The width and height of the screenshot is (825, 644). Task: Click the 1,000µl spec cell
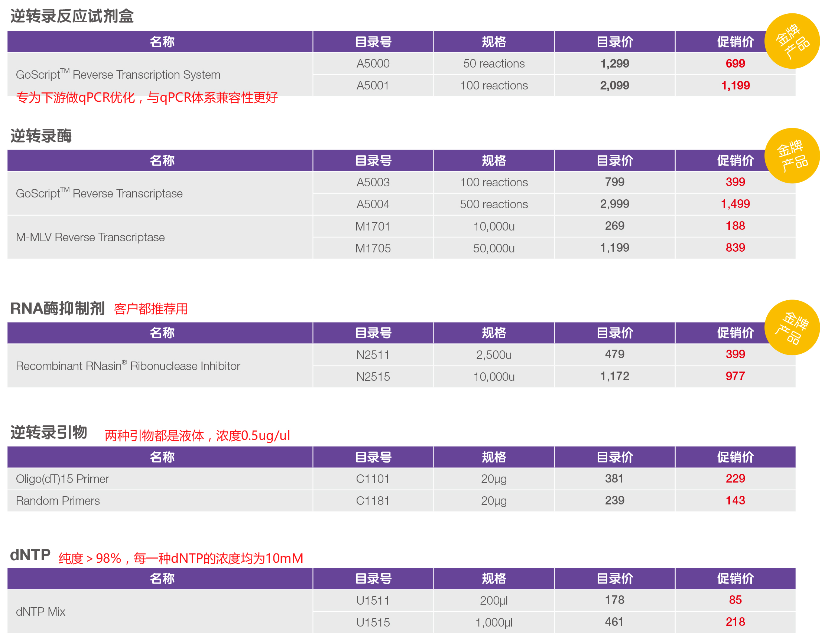[494, 622]
